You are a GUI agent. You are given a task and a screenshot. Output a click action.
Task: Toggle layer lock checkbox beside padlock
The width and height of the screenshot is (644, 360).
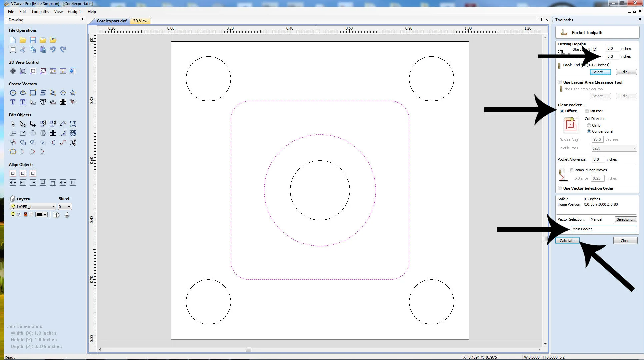31,214
